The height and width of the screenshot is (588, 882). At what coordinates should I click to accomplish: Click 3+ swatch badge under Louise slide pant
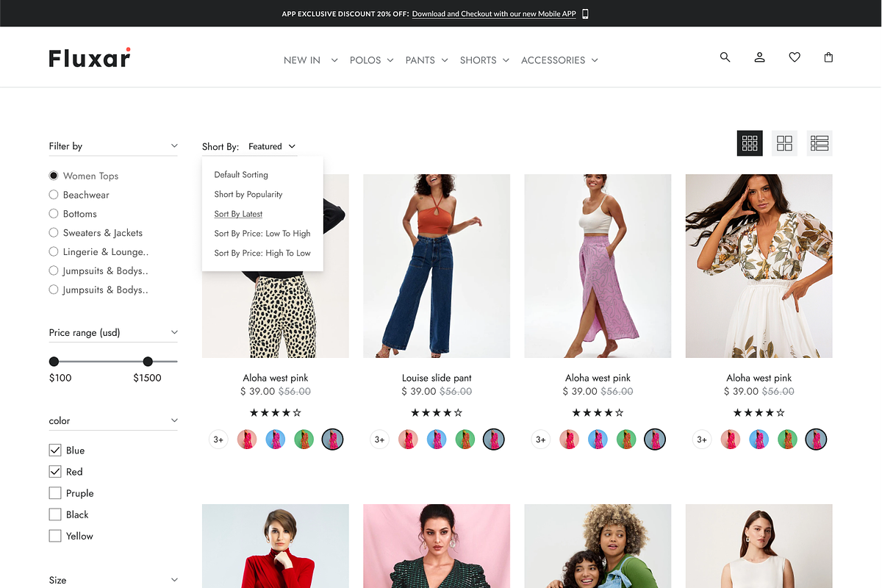pyautogui.click(x=379, y=440)
